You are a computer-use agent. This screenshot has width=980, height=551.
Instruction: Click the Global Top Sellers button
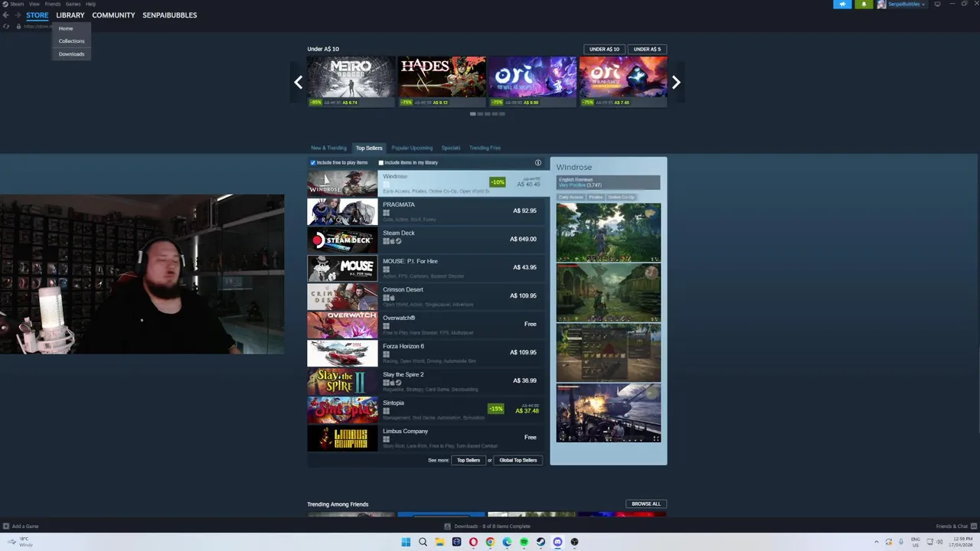click(518, 460)
